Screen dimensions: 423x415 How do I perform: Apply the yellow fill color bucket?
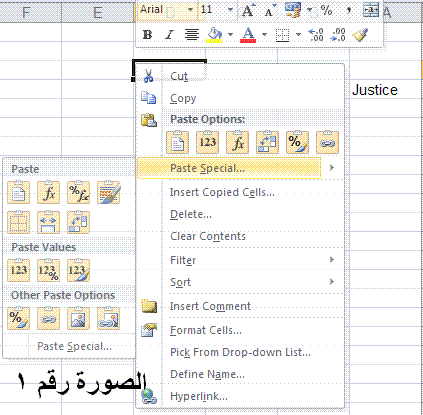pos(214,35)
